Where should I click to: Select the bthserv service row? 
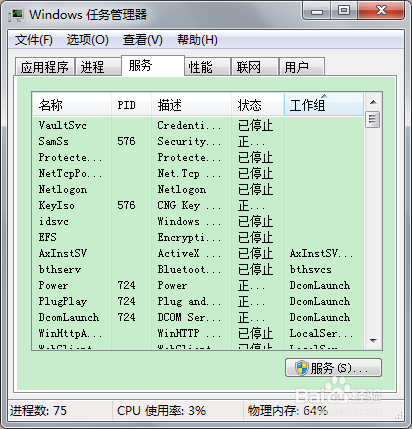tap(198, 269)
